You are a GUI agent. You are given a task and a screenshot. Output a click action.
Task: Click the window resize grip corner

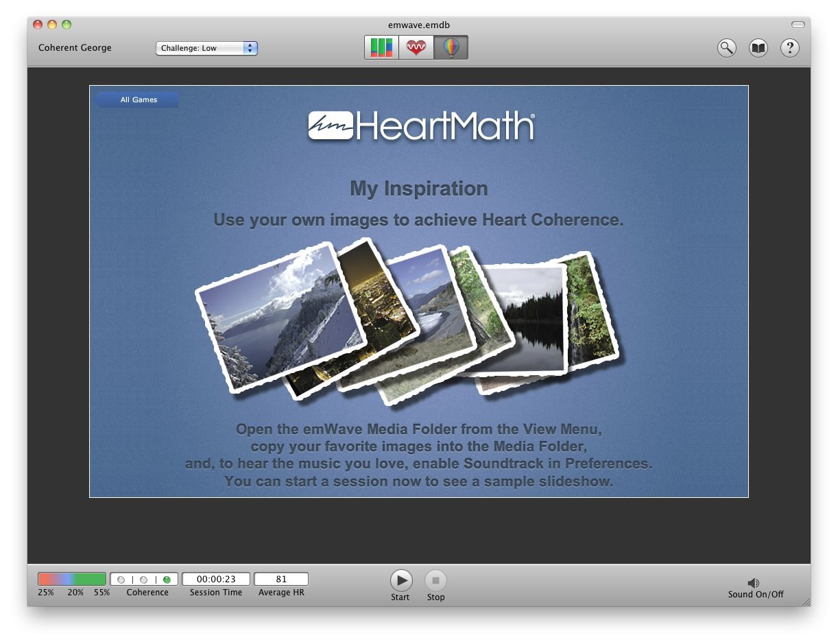tap(805, 601)
